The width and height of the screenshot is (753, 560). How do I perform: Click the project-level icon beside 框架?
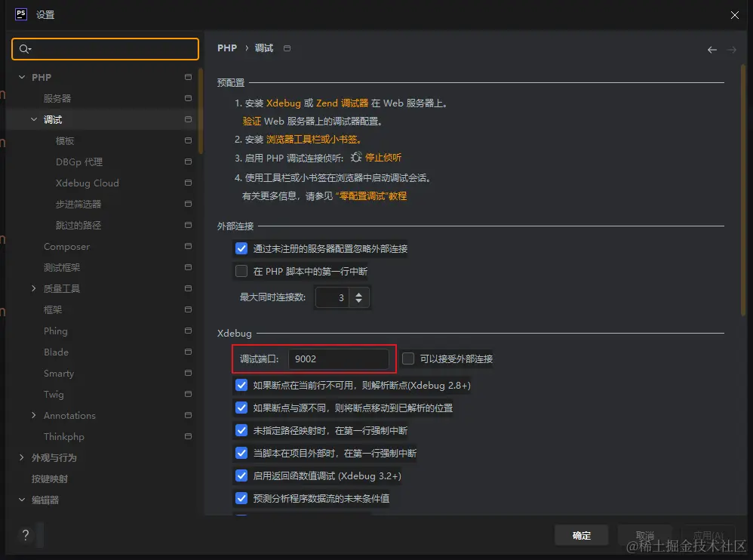click(189, 309)
